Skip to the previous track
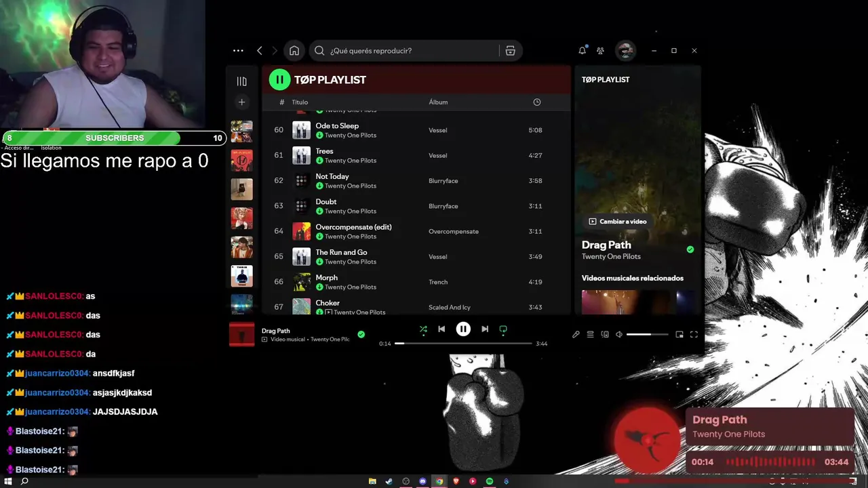868x488 pixels. 441,329
